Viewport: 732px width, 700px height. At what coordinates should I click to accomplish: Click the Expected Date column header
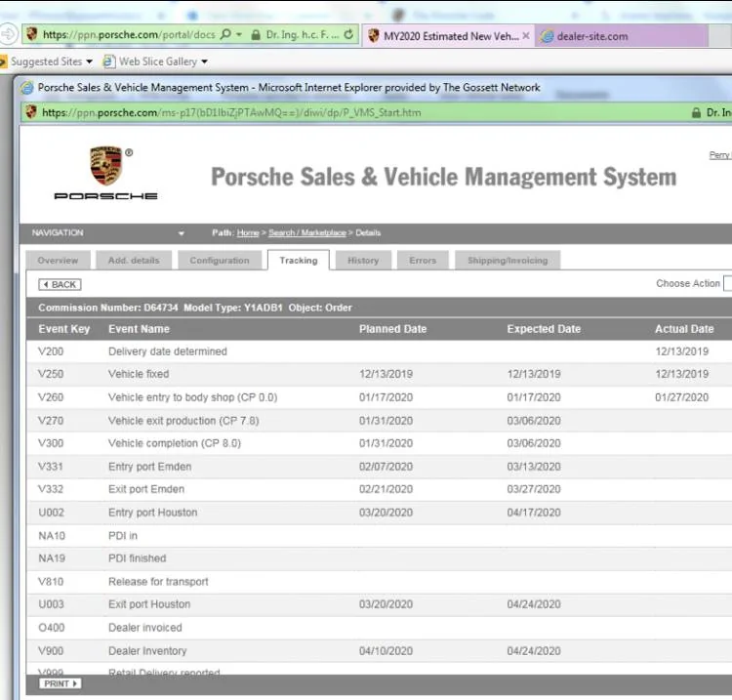pos(544,329)
